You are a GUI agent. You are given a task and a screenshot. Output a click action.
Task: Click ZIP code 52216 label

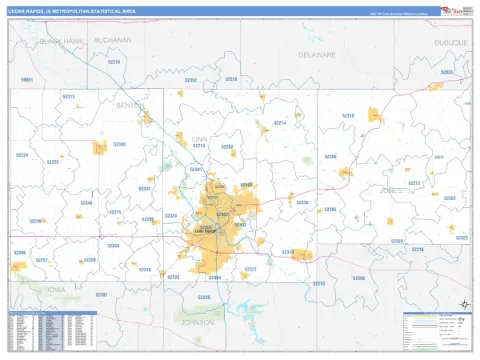point(417,249)
